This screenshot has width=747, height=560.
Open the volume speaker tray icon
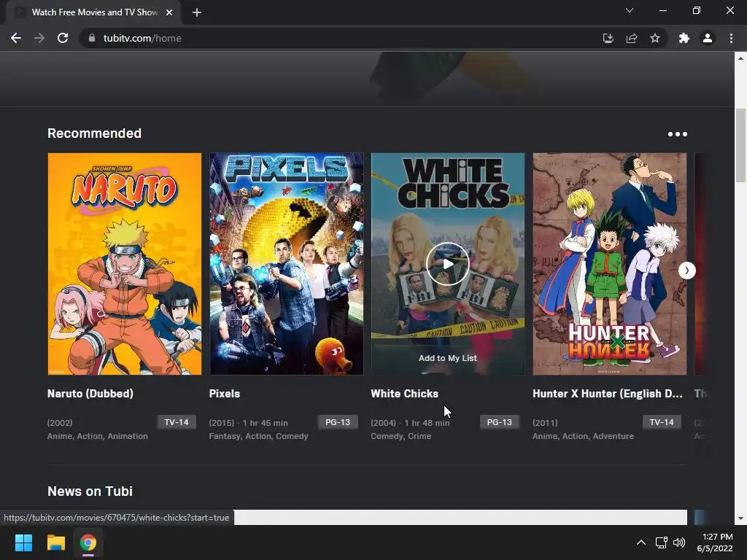(679, 542)
